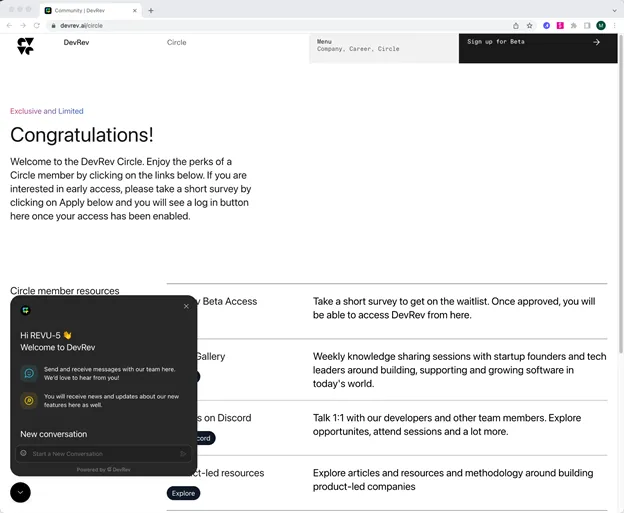Click the Sign up for Beta arrow

tap(596, 42)
